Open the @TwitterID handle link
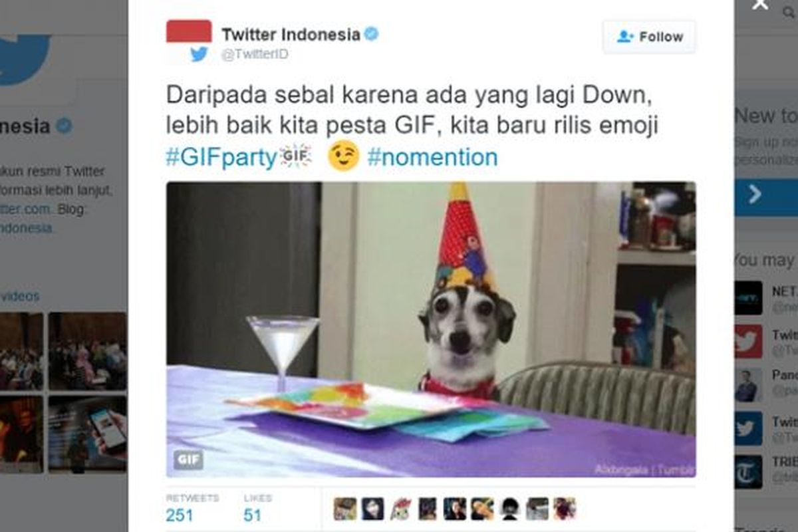Screen dimensions: 798x532 (x=255, y=55)
